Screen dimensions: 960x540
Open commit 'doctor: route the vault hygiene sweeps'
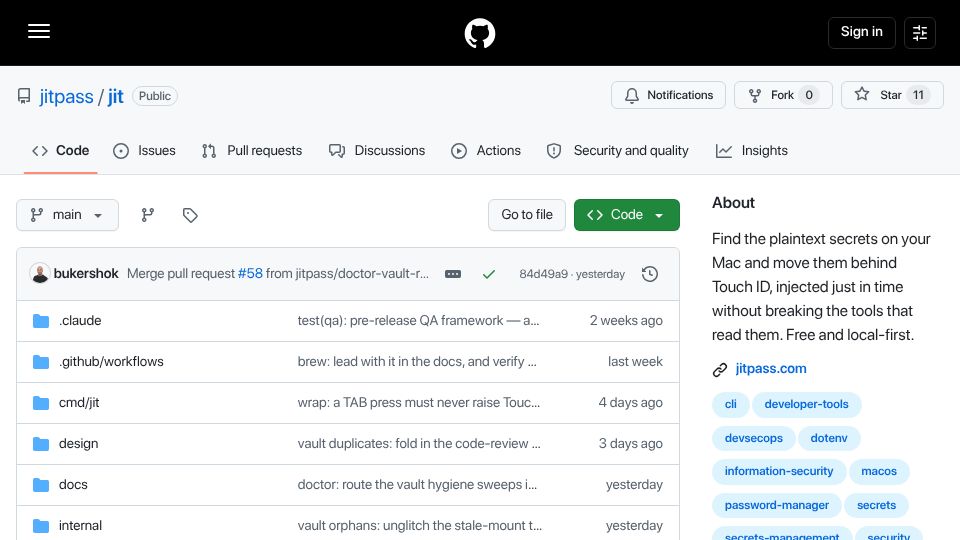[x=417, y=485]
